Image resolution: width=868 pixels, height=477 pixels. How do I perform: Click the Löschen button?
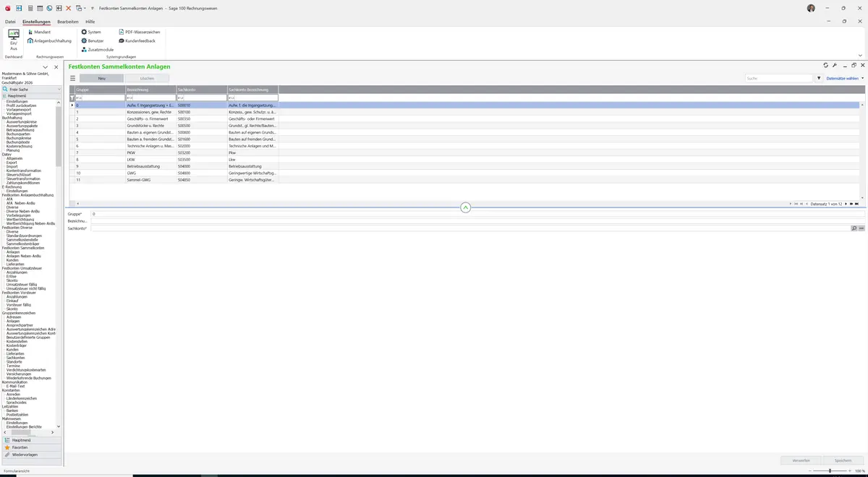[147, 78]
